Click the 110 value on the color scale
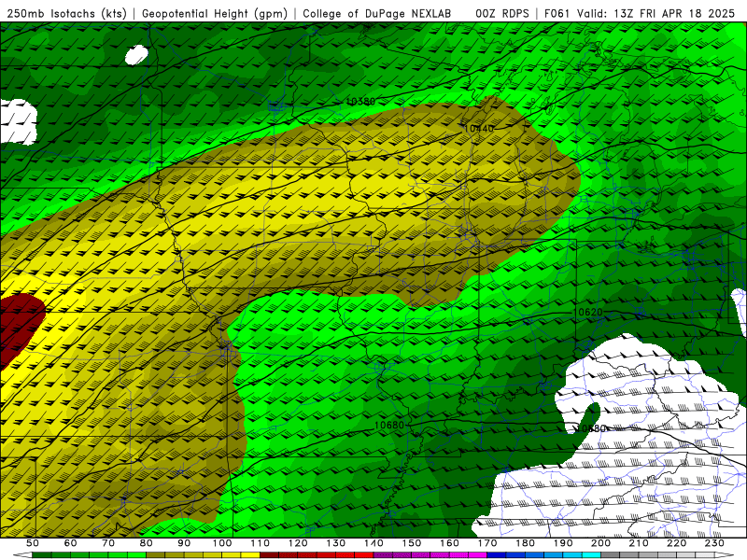This screenshot has height=560, width=747. tap(260, 543)
